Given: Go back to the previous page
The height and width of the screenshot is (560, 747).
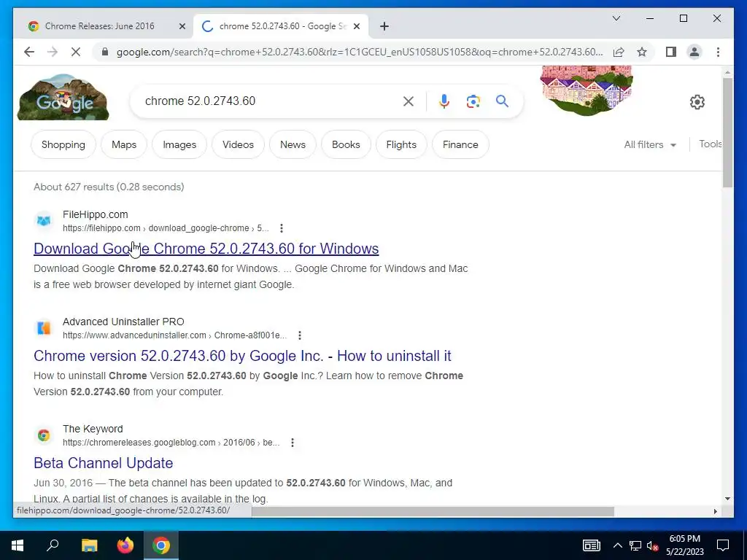Looking at the screenshot, I should pyautogui.click(x=29, y=52).
